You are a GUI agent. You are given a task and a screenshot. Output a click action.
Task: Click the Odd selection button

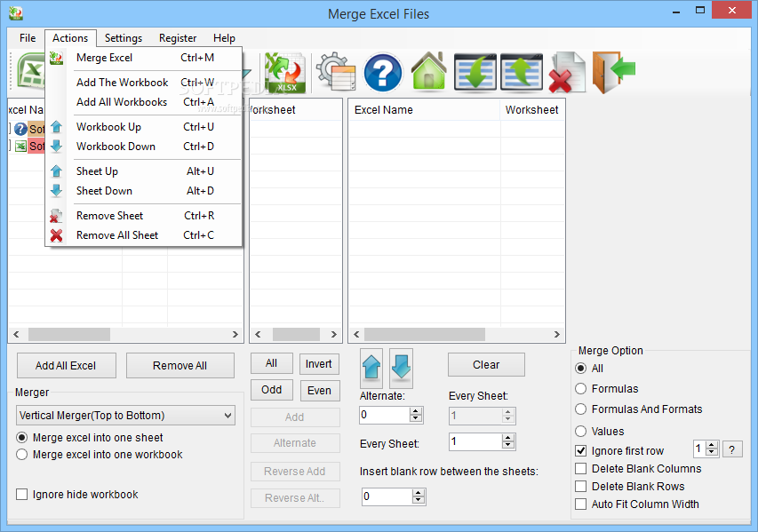pyautogui.click(x=271, y=390)
